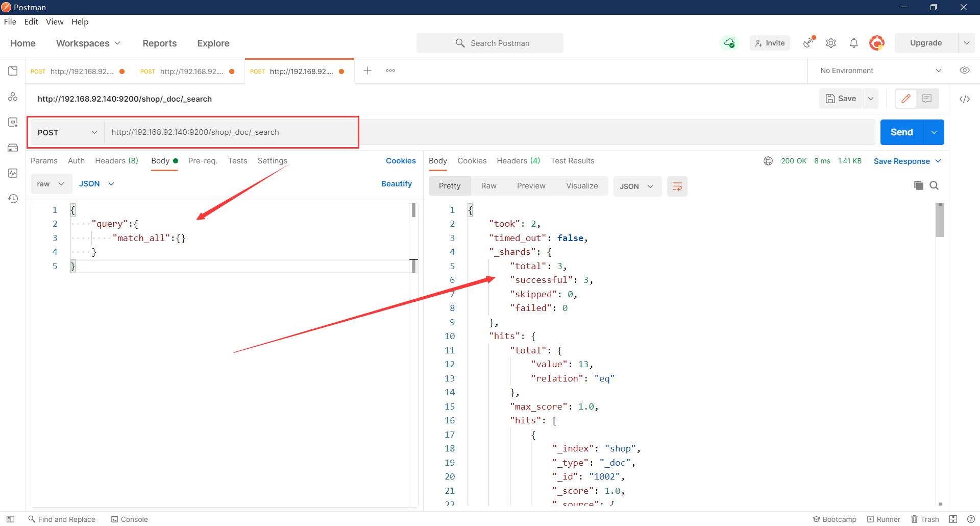The height and width of the screenshot is (526, 980).
Task: Copy the response body to clipboard
Action: (919, 185)
